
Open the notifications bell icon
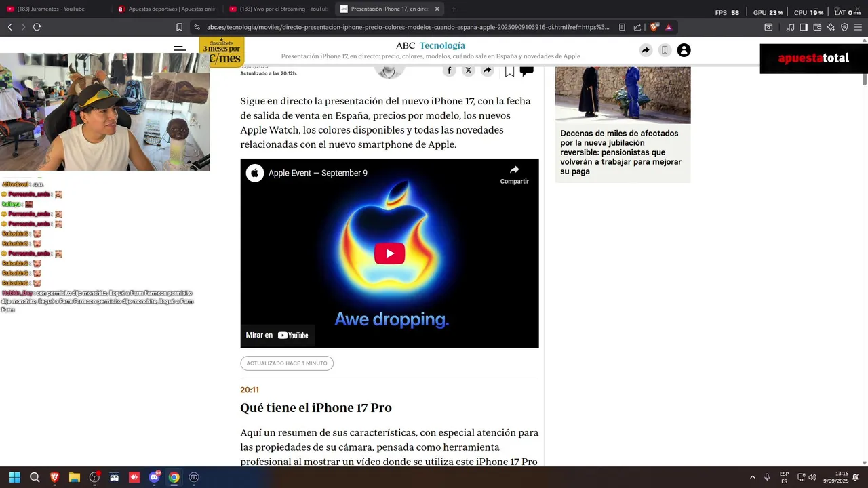pyautogui.click(x=856, y=477)
